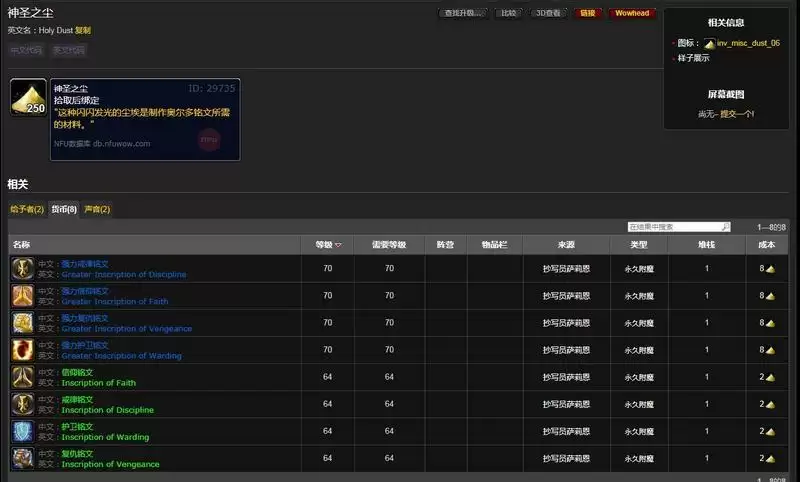The height and width of the screenshot is (482, 800).
Task: Open the 给予者(2) tab
Action: click(27, 209)
